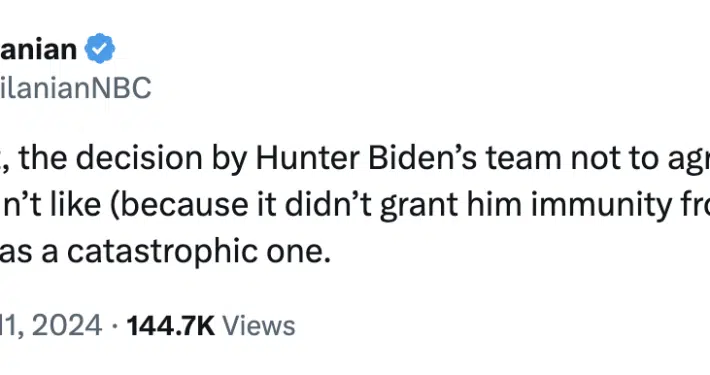Select the word "catastrophic" in the tweet
Screen dimensions: 710x375
[x=163, y=252]
